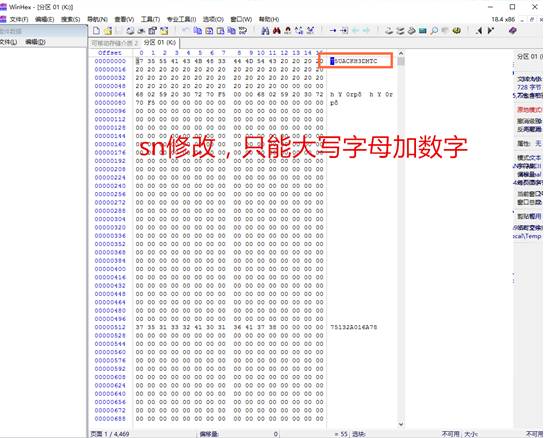Image resolution: width=544 pixels, height=438 pixels.
Task: Click the purple diamond icon in the toolbar
Action: [x=512, y=31]
